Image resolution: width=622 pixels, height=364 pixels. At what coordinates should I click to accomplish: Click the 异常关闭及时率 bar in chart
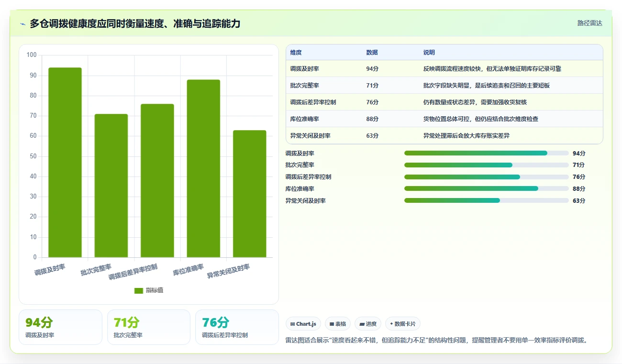point(250,194)
